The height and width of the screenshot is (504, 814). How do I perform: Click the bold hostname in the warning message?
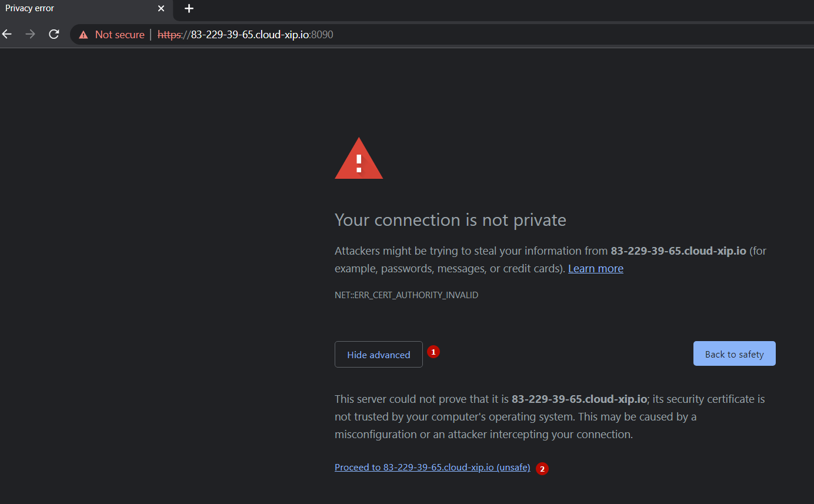click(x=678, y=251)
